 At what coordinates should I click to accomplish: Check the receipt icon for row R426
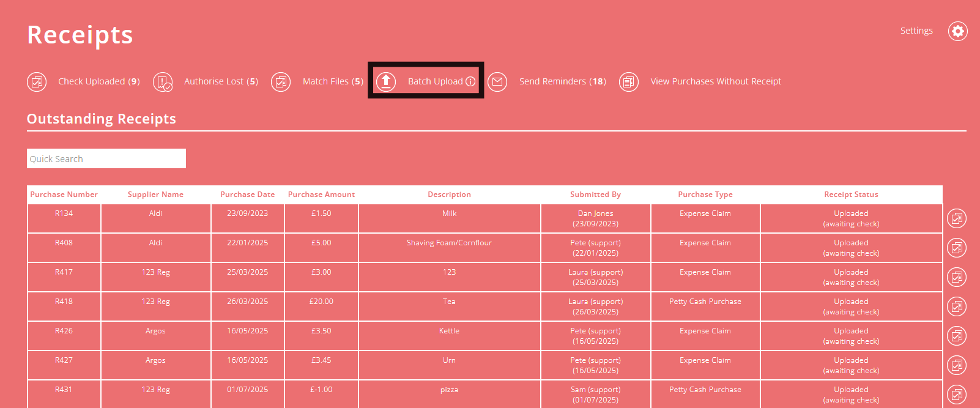point(957,336)
